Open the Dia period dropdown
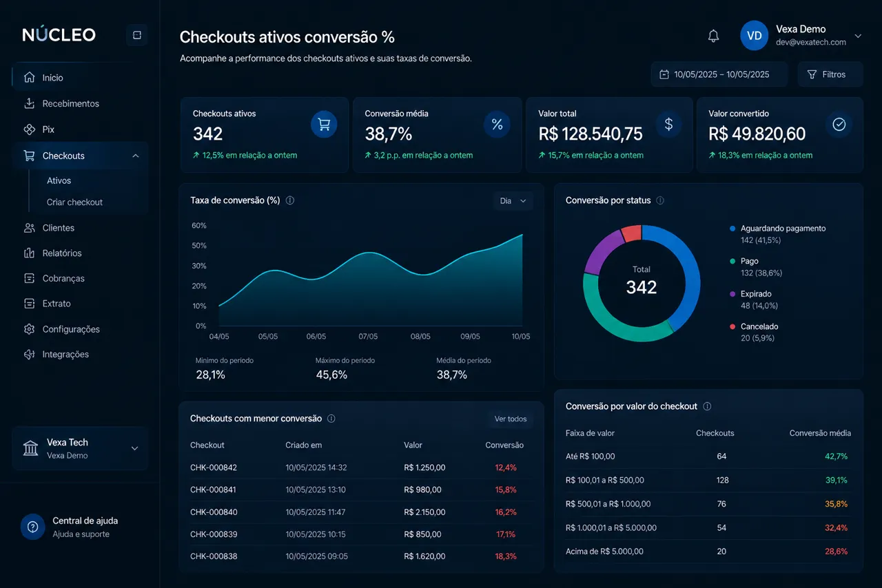 point(513,201)
